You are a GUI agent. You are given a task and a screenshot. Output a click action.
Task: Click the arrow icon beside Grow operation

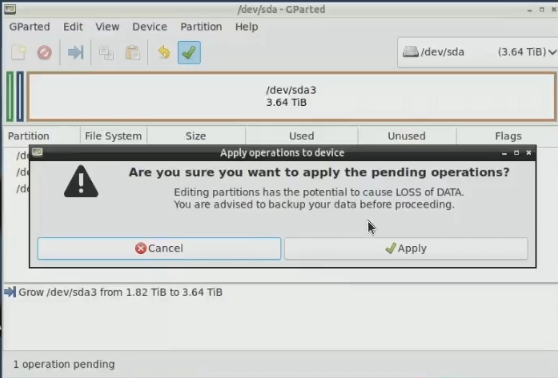[10, 292]
